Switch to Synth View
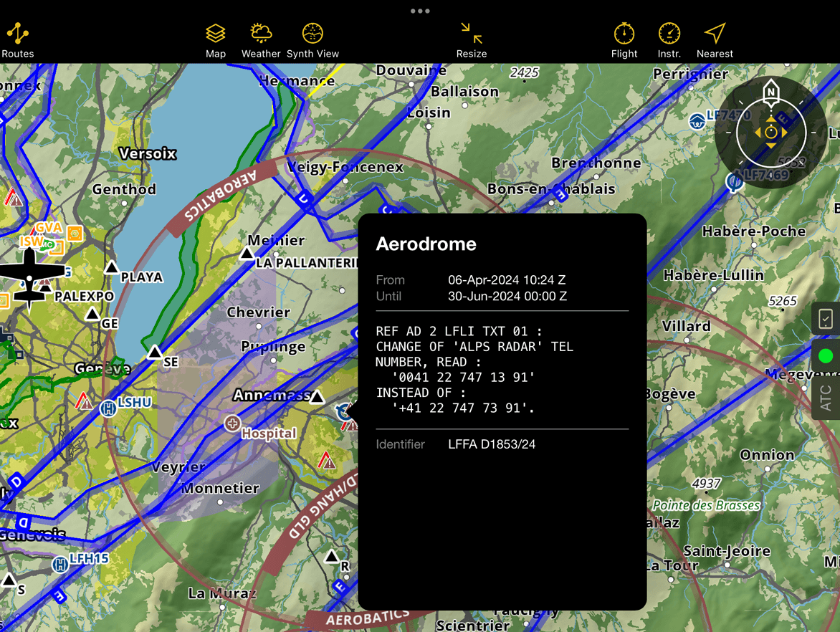840x632 pixels. [312, 40]
